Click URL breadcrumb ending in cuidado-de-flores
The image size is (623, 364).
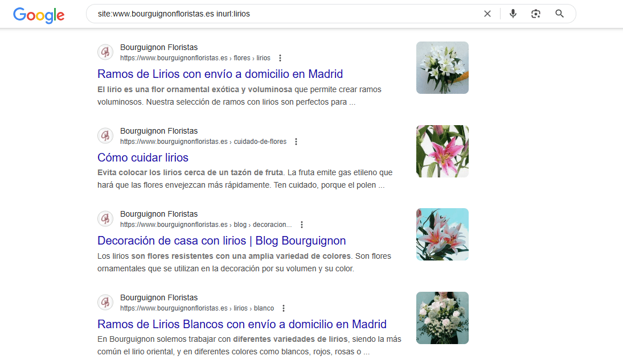(x=203, y=142)
